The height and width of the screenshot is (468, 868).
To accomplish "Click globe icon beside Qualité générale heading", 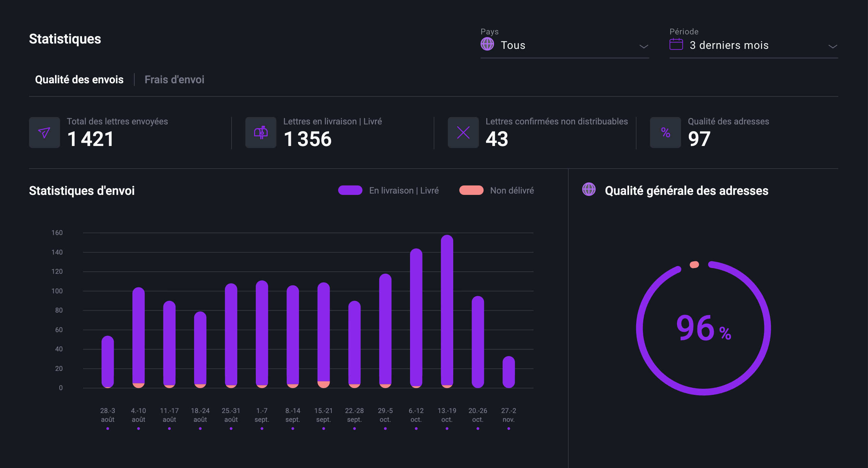I will (x=589, y=189).
